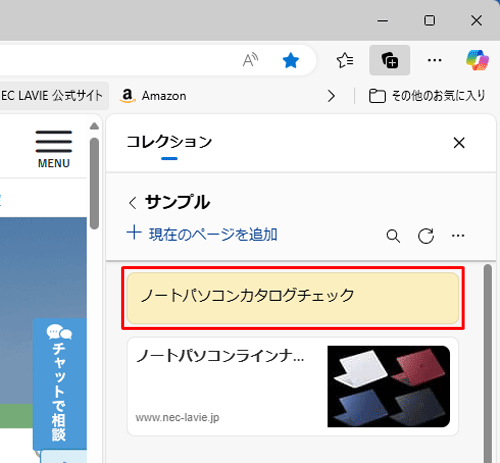Select the ノートパソコンカタログチェック note
The width and height of the screenshot is (500, 463).
[x=293, y=298]
